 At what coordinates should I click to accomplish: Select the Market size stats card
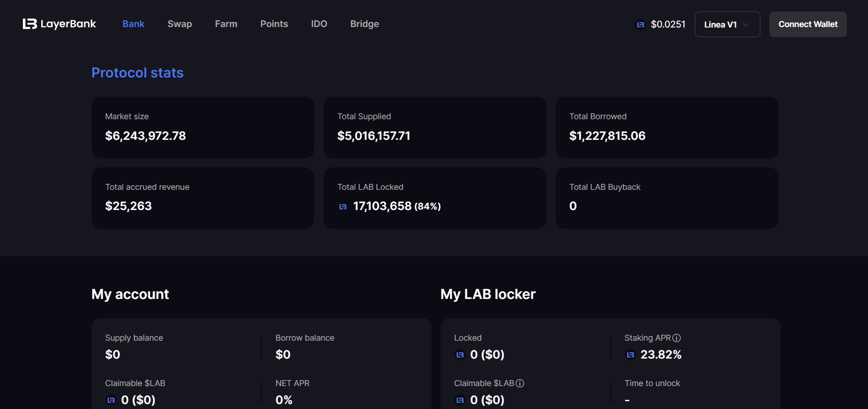pyautogui.click(x=202, y=127)
